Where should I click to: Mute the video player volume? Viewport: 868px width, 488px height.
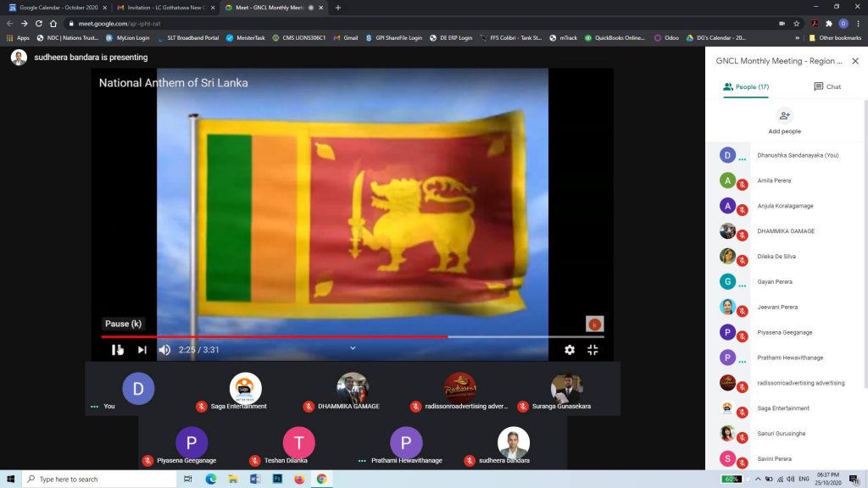click(x=164, y=350)
